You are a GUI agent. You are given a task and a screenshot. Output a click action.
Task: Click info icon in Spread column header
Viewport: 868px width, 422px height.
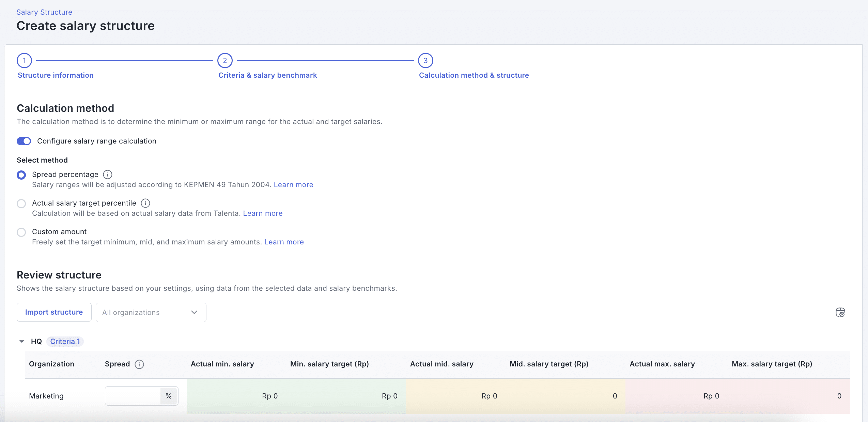coord(139,364)
